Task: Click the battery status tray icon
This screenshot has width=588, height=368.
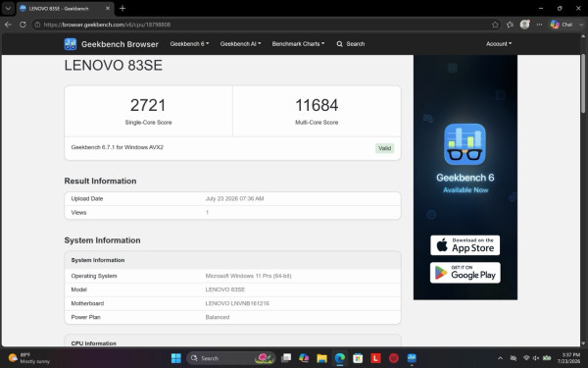Action: (x=547, y=358)
